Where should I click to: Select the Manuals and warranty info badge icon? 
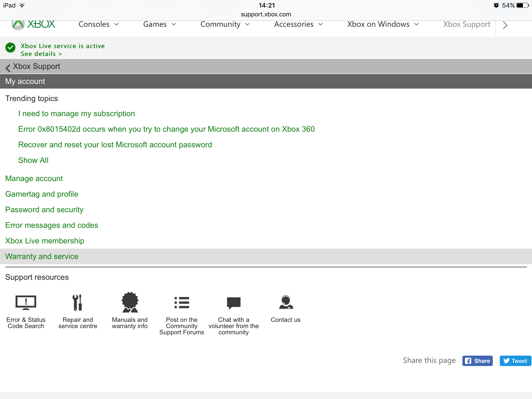(130, 302)
